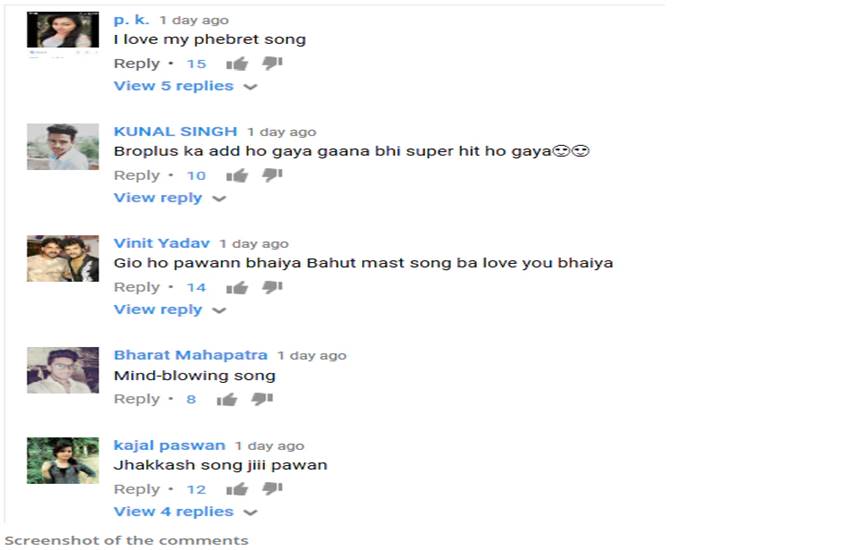Like p. k.'s comment with thumbs up
The height and width of the screenshot is (550, 850).
coord(237,64)
